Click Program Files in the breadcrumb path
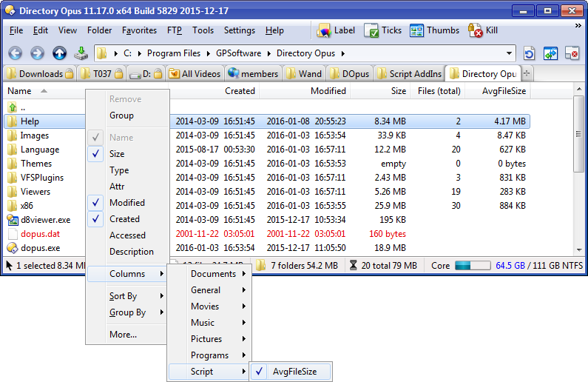 pos(174,53)
